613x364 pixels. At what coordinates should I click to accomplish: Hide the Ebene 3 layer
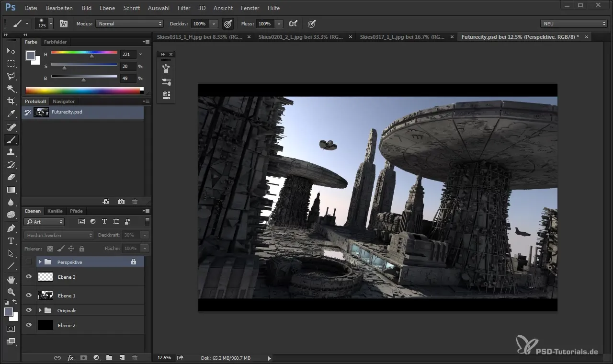tap(29, 277)
